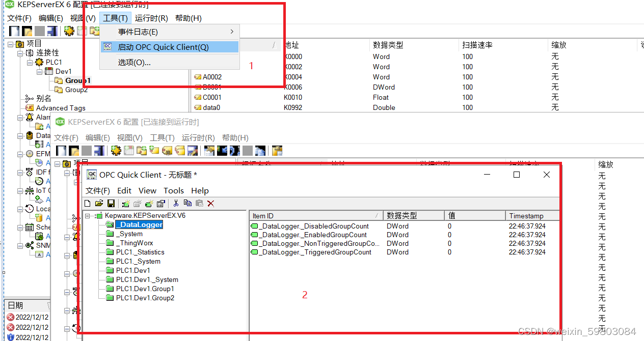
Task: Open the Tools menu in OPC Quick Client
Action: pos(174,190)
